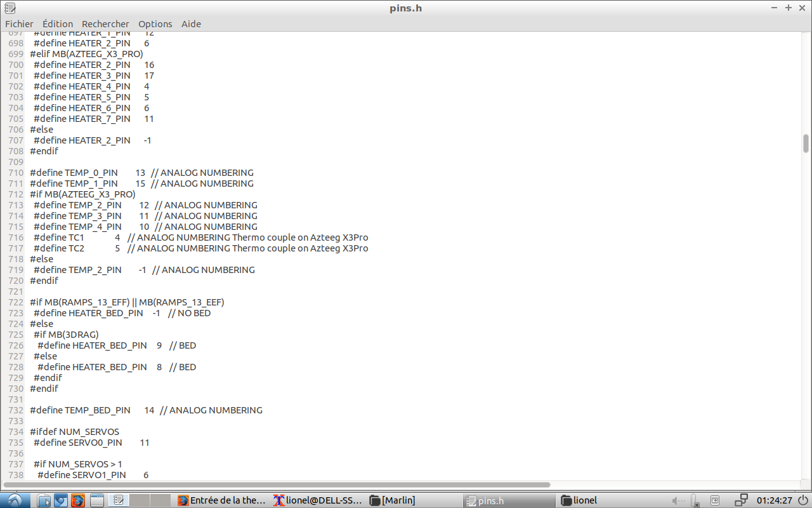Click '#define TEMP_0_PIN' on line 710
This screenshot has height=508, width=812.
click(x=74, y=173)
